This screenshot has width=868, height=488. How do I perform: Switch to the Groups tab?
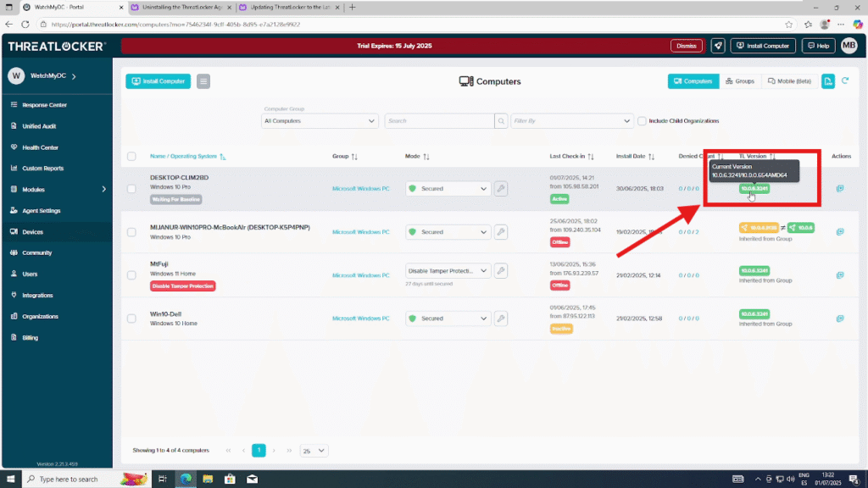click(x=740, y=81)
